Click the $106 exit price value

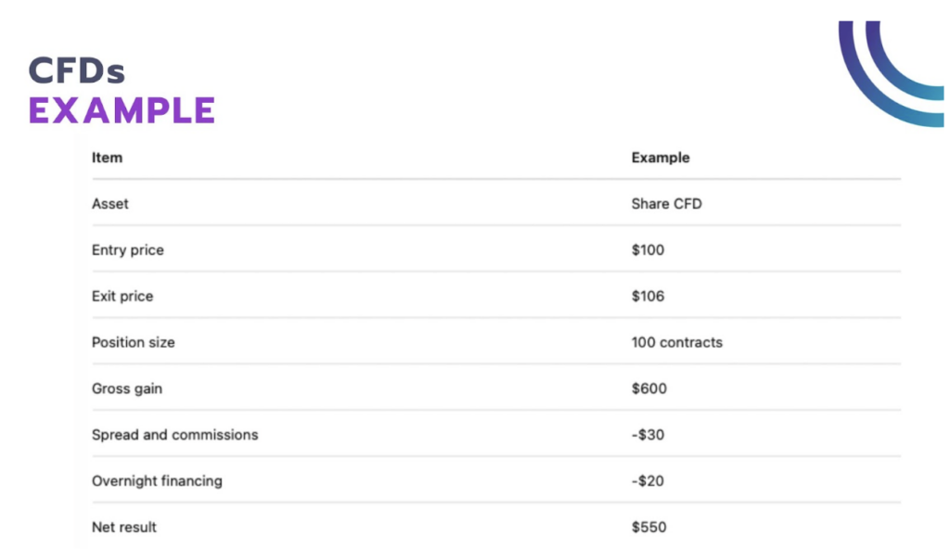[x=647, y=296]
